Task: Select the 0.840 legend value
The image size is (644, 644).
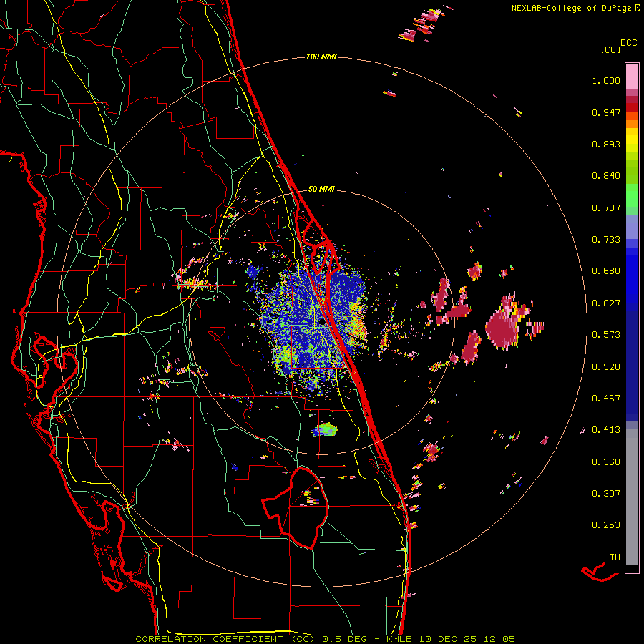Action: click(x=606, y=176)
